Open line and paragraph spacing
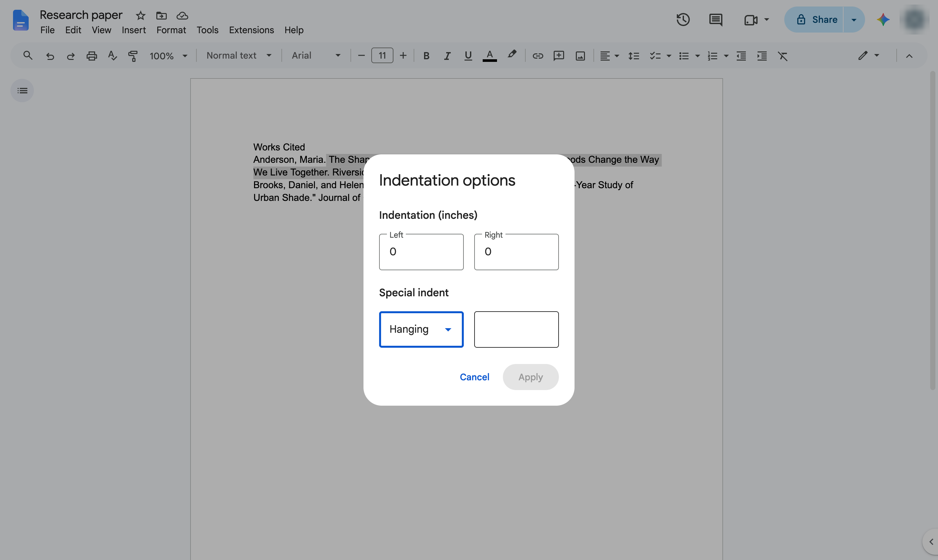938x560 pixels. pos(633,56)
